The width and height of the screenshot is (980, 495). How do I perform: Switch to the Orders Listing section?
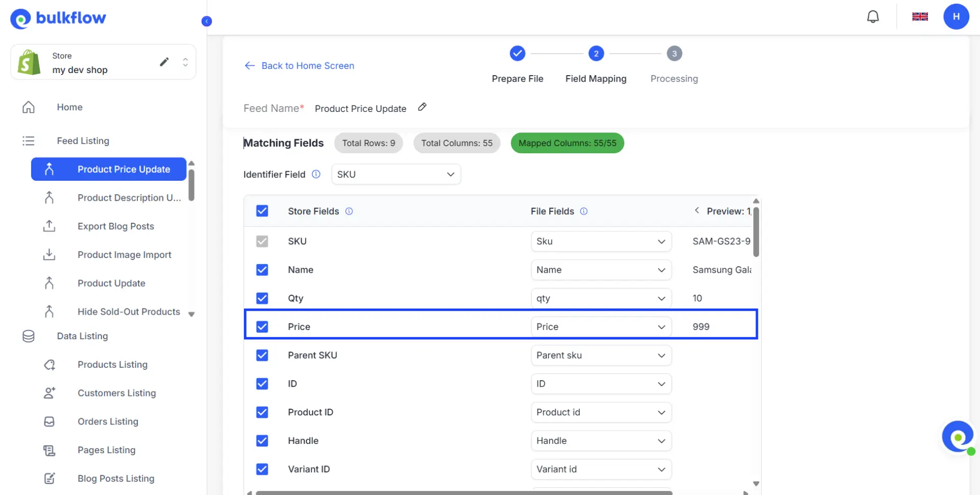(x=108, y=421)
